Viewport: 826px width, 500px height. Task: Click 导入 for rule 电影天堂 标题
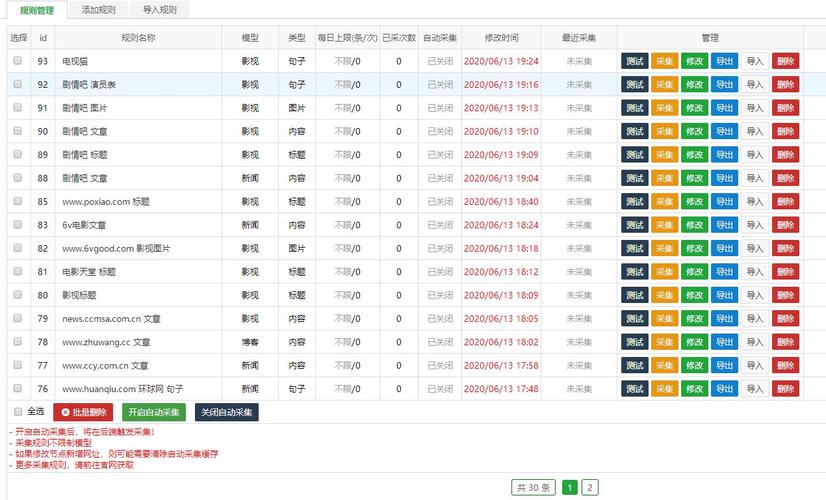pyautogui.click(x=755, y=272)
